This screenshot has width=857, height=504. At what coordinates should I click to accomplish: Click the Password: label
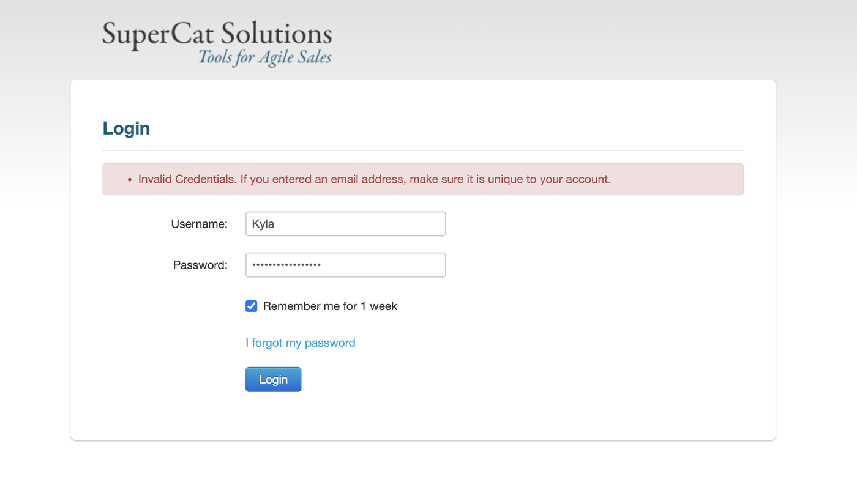pyautogui.click(x=201, y=265)
